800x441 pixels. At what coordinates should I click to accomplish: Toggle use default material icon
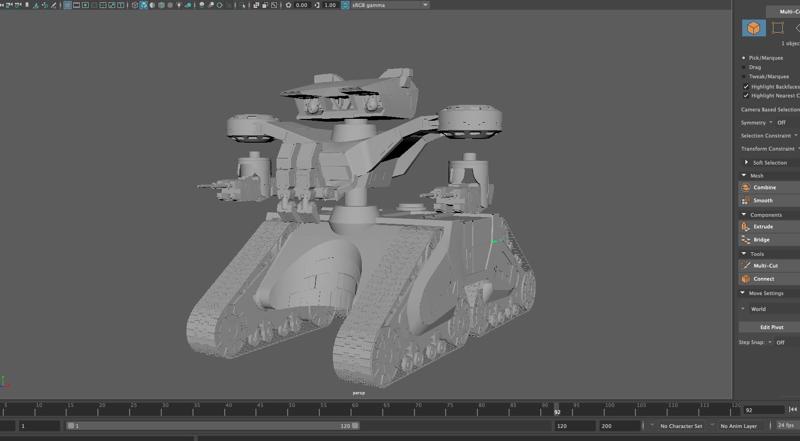[x=152, y=5]
